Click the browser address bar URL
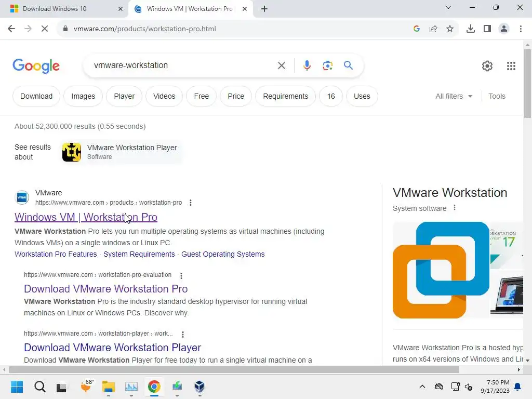Viewport: 532px width, 399px height. point(145,29)
